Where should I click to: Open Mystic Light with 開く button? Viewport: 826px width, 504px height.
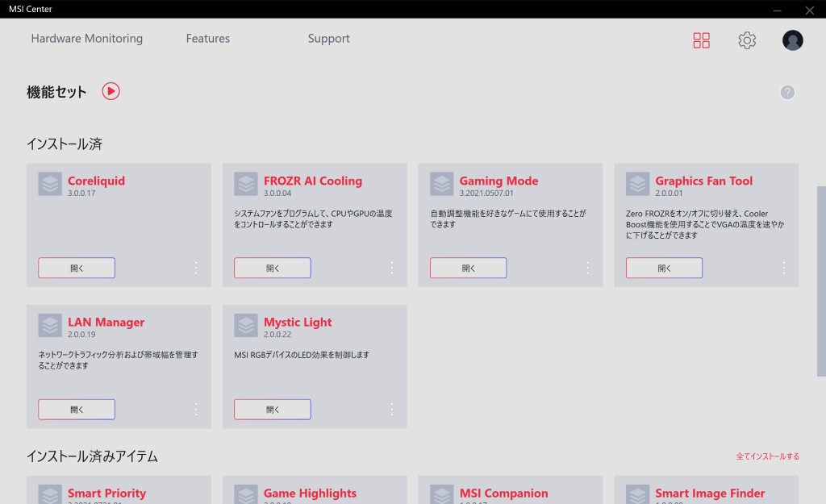click(x=273, y=409)
